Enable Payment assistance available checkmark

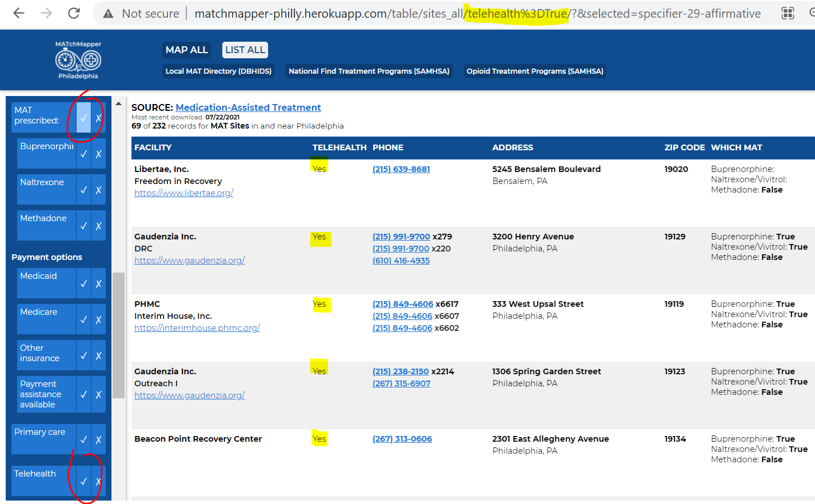point(83,394)
